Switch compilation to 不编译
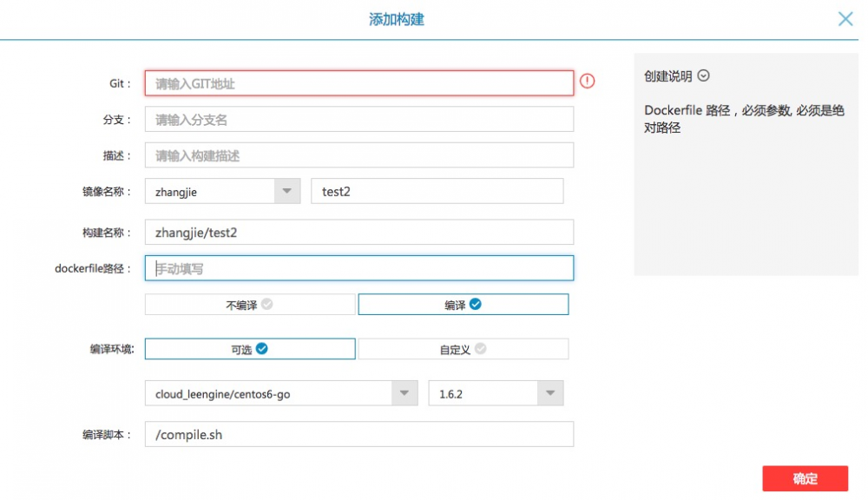 click(x=250, y=304)
